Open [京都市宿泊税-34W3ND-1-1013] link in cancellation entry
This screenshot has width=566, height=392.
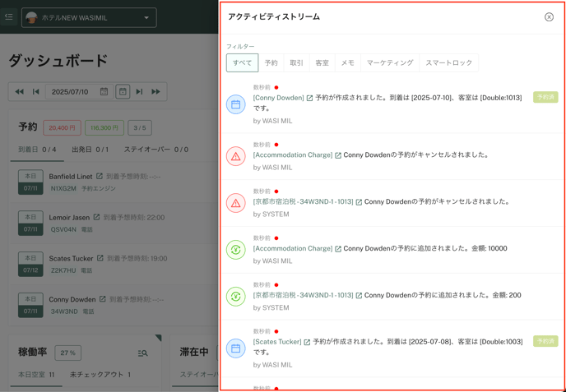coord(304,201)
